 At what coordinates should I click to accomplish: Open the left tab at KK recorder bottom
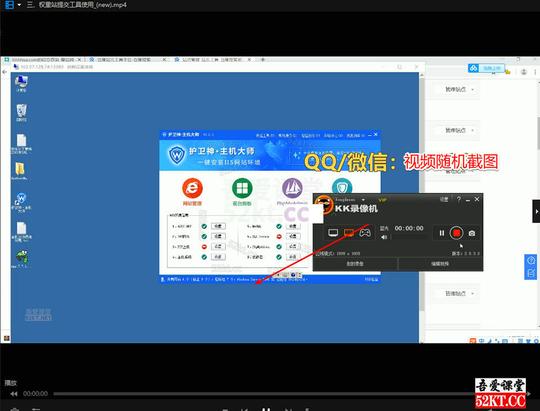tap(355, 264)
